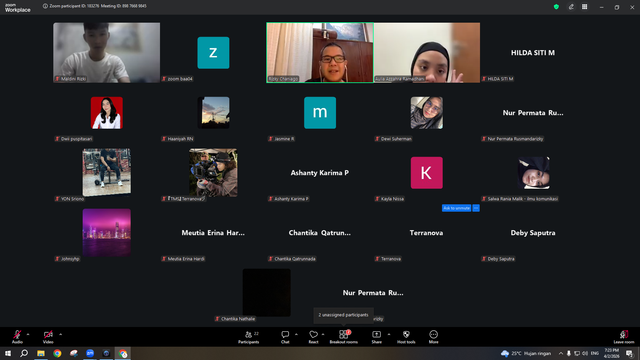
Task: Click the green encryption shield icon
Action: 556,7
